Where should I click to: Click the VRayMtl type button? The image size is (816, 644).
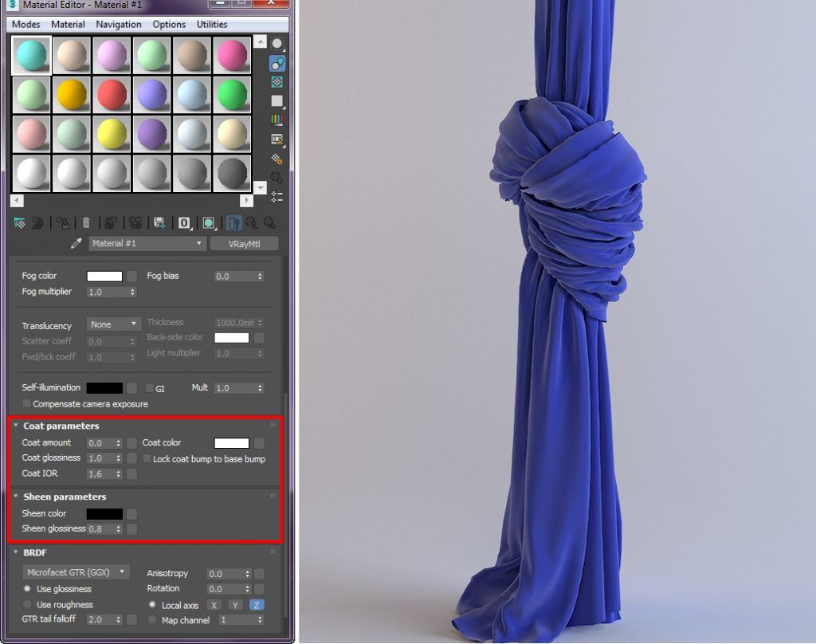[244, 243]
